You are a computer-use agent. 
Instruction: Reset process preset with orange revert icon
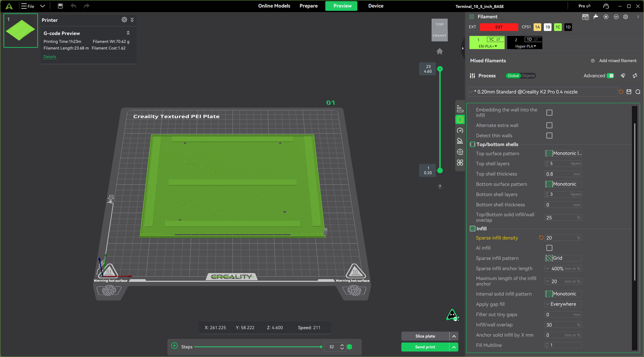(621, 92)
